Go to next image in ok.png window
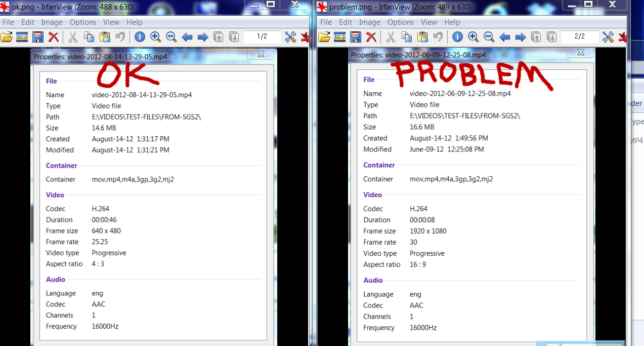This screenshot has width=644, height=346. (203, 37)
